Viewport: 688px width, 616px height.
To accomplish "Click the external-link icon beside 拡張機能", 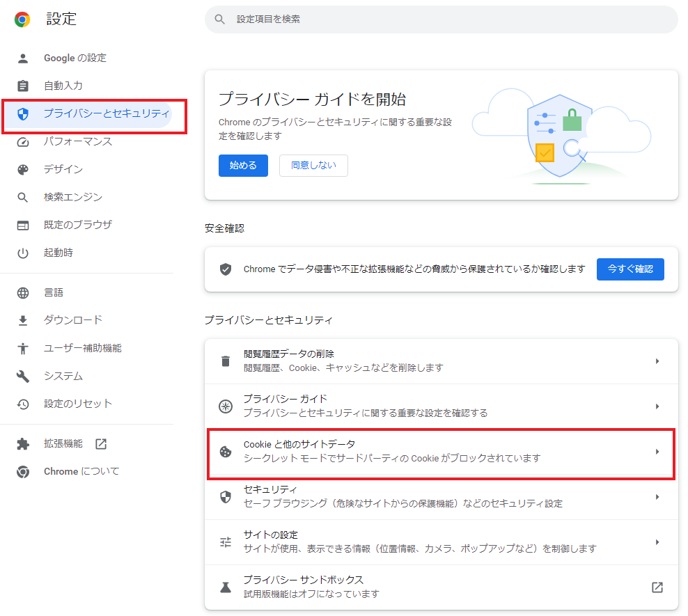I will click(101, 444).
